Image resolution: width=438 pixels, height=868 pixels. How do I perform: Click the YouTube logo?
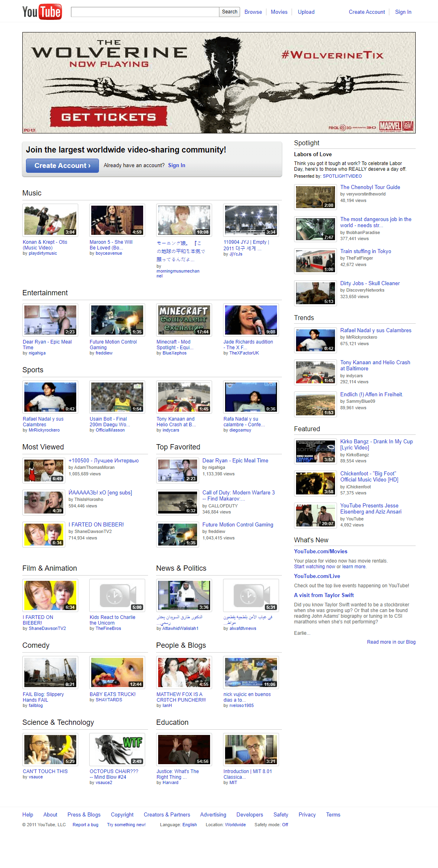[x=42, y=12]
